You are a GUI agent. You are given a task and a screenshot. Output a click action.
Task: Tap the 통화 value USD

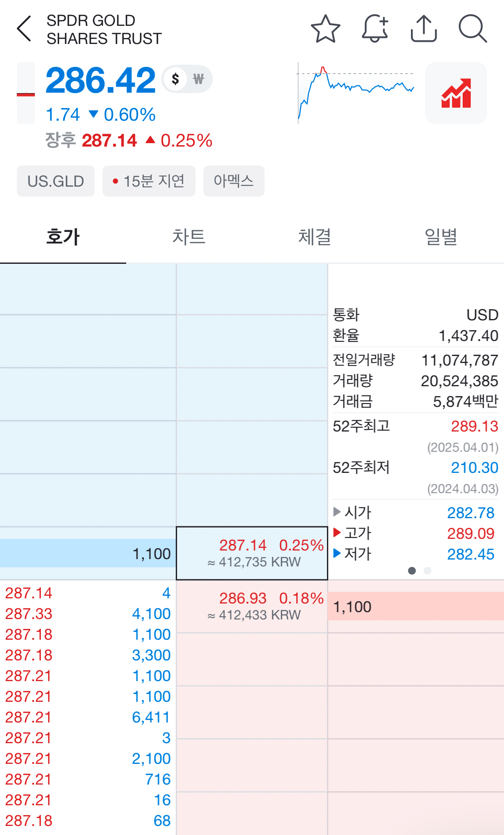coord(482,315)
